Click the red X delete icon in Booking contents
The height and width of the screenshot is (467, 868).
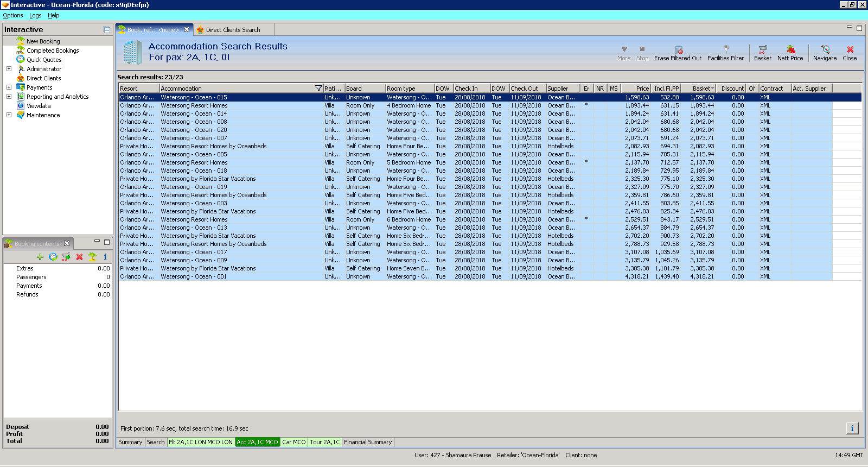pos(79,257)
